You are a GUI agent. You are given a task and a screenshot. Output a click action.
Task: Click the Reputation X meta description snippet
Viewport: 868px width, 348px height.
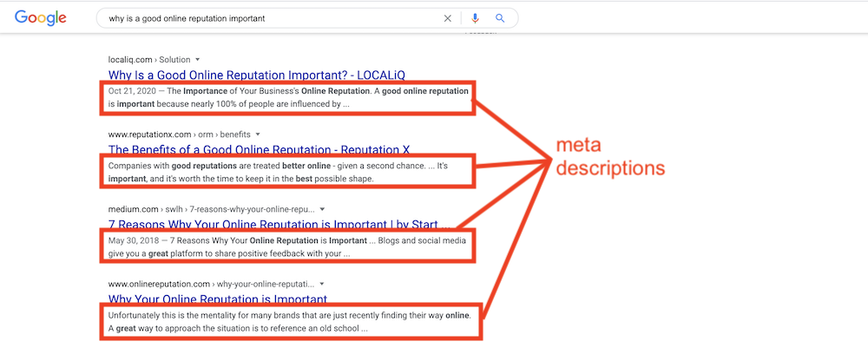pyautogui.click(x=287, y=172)
